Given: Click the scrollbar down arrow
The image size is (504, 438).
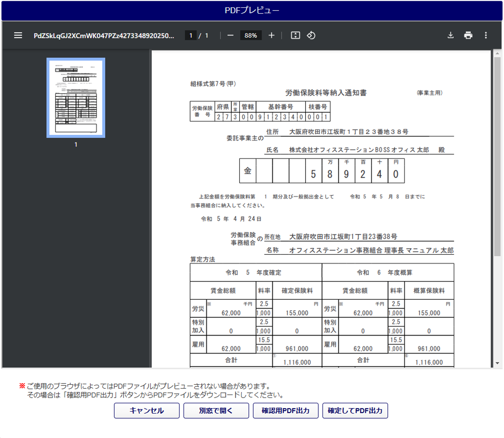Looking at the screenshot, I should [497, 363].
